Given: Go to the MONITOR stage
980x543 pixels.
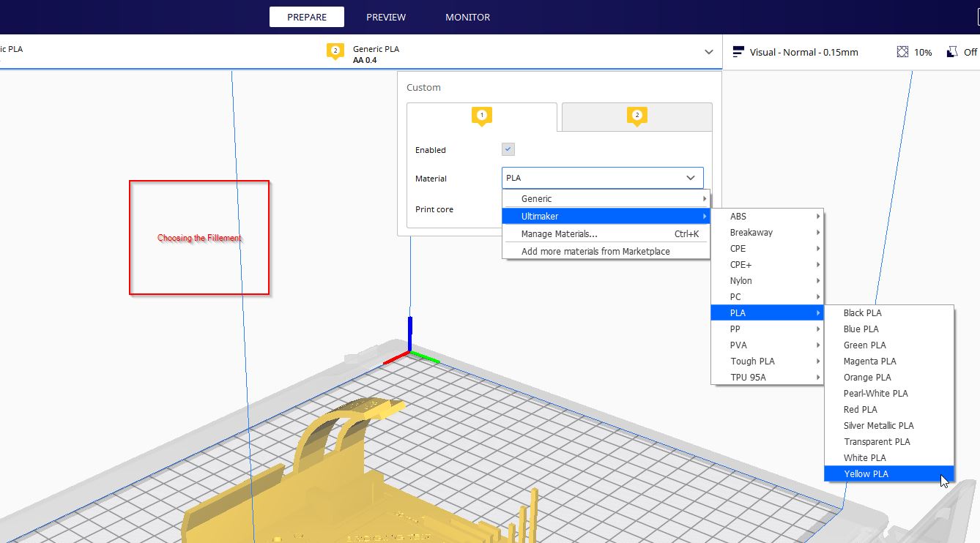Looking at the screenshot, I should (x=468, y=17).
